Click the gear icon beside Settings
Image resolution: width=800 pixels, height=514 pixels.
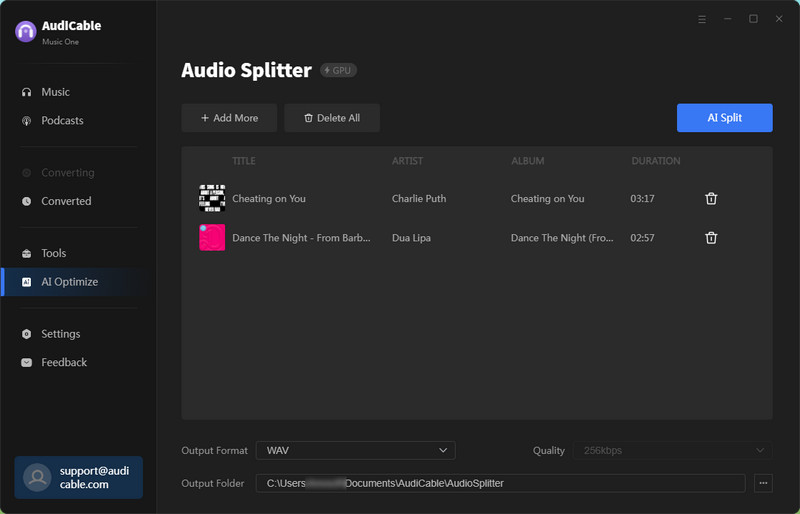click(x=27, y=334)
